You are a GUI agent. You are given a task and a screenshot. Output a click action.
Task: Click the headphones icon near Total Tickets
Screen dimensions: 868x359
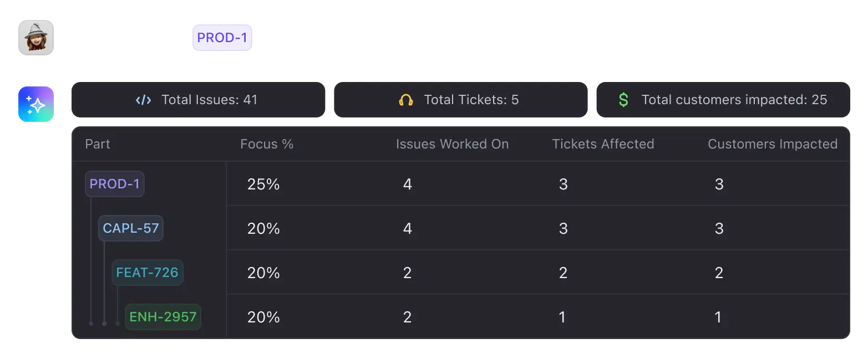coord(406,100)
